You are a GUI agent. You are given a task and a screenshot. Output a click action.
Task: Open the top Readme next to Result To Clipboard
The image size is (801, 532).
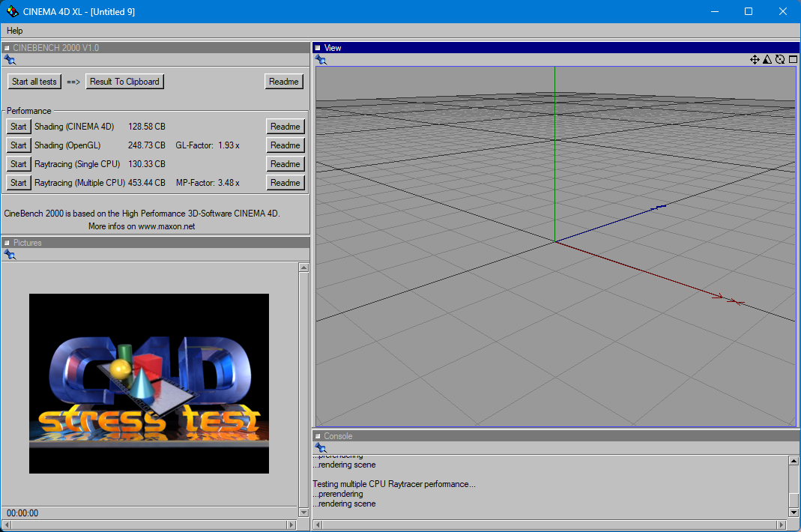point(283,82)
